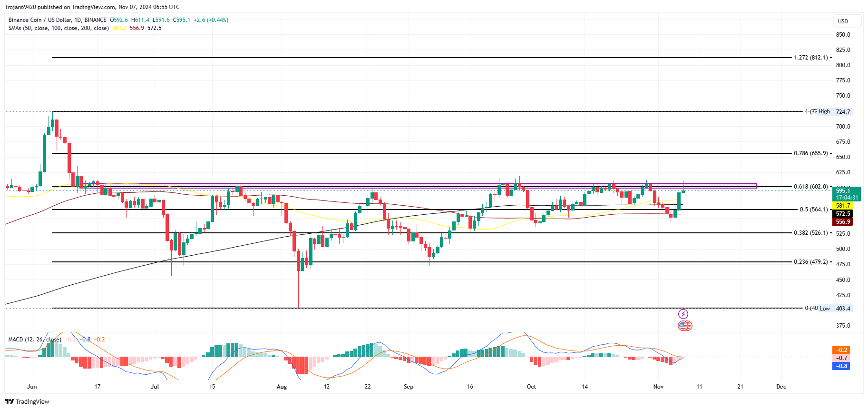This screenshot has height=410, width=868.
Task: Click the Dec label on time axis
Action: [781, 387]
